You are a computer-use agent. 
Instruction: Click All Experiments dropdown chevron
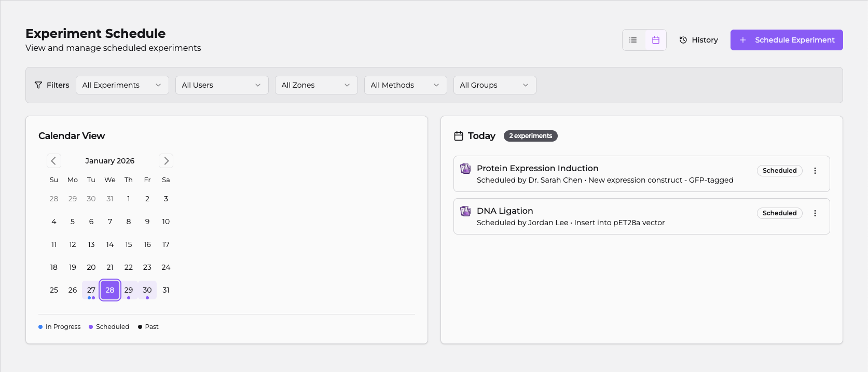(x=158, y=85)
